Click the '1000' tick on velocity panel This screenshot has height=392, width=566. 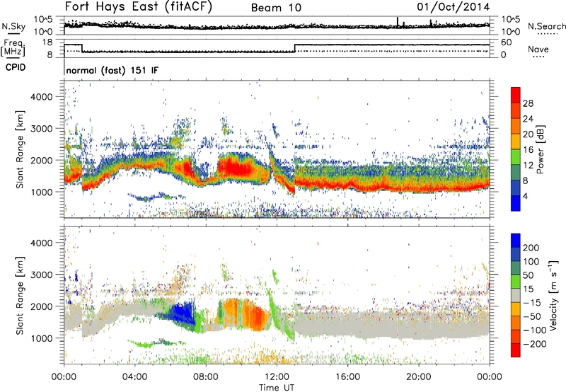click(x=42, y=338)
